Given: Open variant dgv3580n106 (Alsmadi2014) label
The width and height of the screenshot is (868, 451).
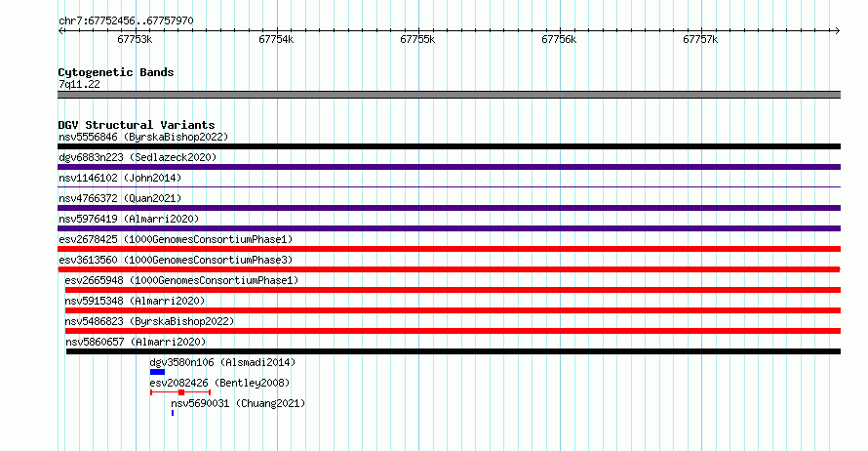Looking at the screenshot, I should pyautogui.click(x=222, y=362).
